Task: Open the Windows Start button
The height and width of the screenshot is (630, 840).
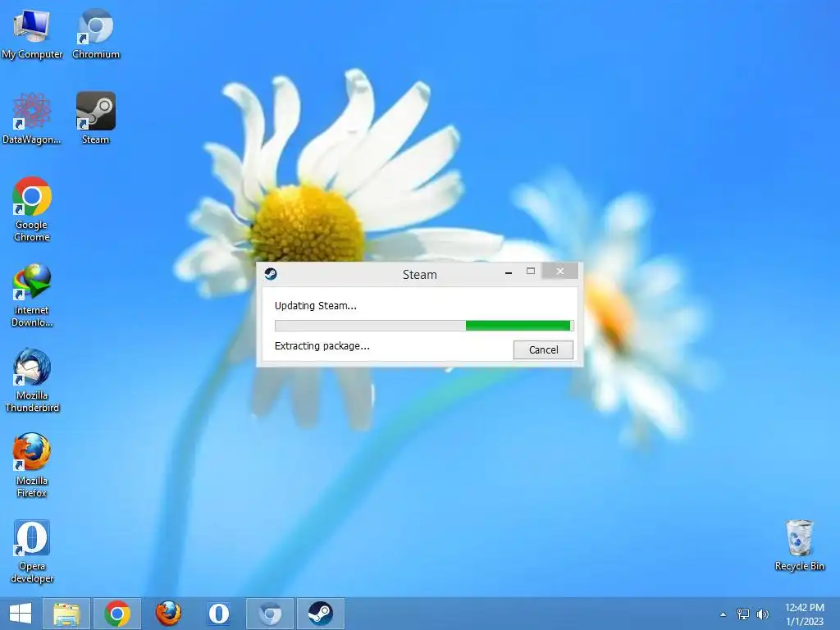Action: [x=21, y=614]
